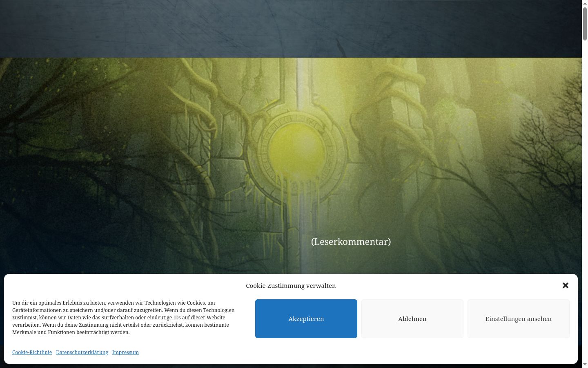Click the (Leserkommentar) text on banner
This screenshot has width=588, height=368.
351,242
